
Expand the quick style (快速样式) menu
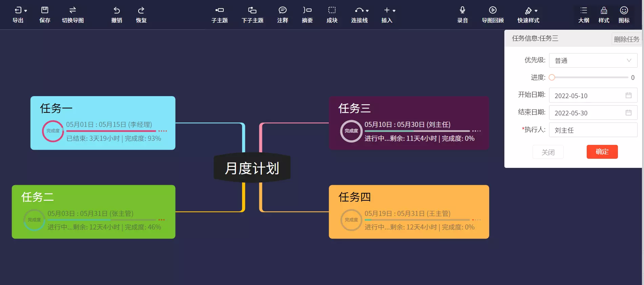pos(531,10)
